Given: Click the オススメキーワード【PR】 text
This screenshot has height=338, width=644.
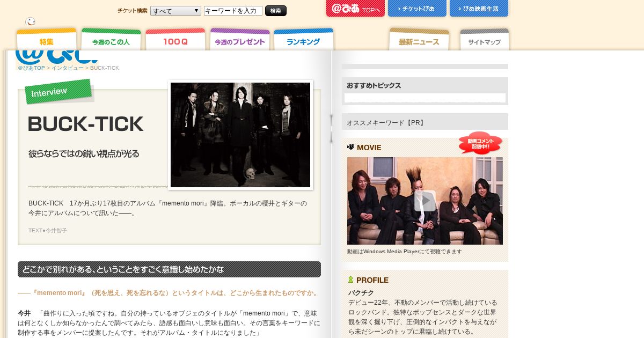Looking at the screenshot, I should pos(386,123).
